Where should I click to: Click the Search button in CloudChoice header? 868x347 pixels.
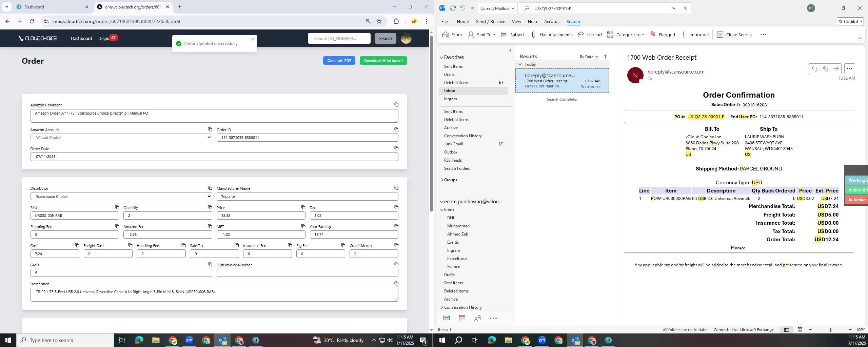385,38
